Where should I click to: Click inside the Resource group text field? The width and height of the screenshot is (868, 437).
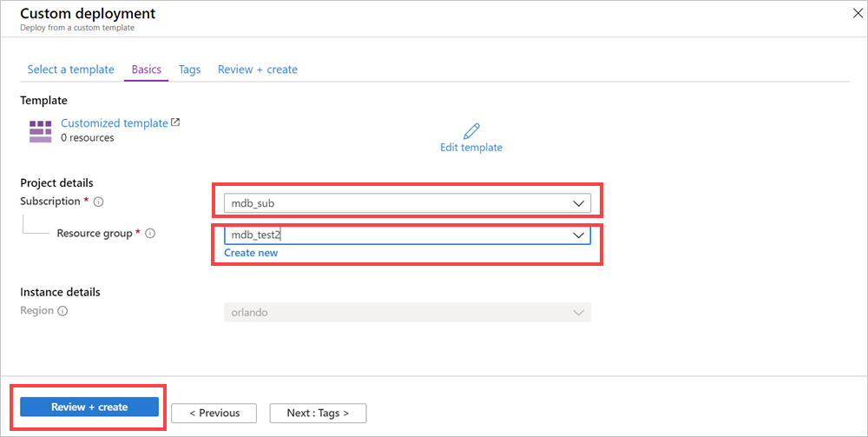(x=391, y=235)
